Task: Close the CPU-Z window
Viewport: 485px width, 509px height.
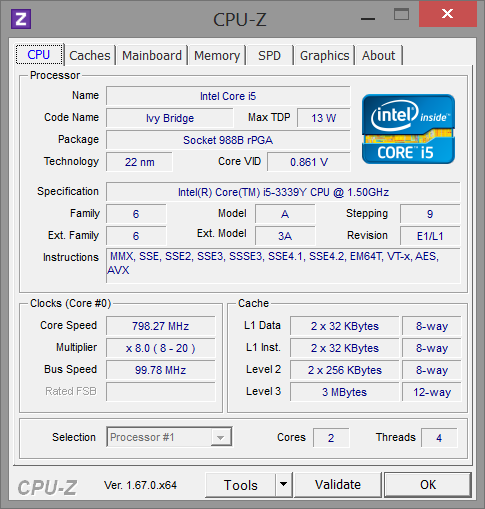Action: click(x=448, y=14)
